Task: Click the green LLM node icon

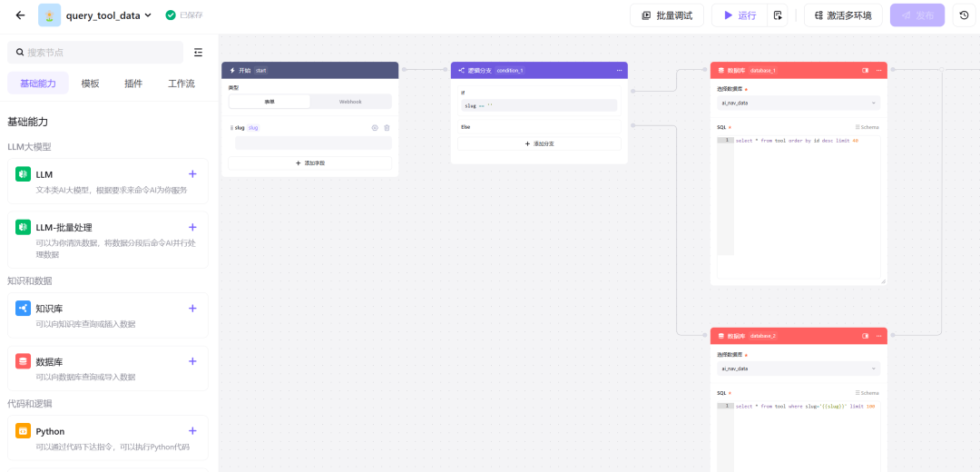Action: pyautogui.click(x=23, y=173)
